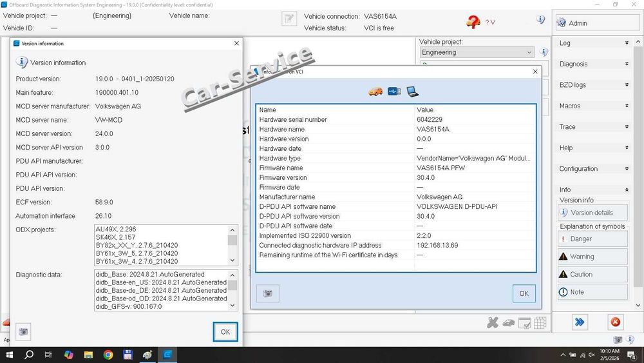The width and height of the screenshot is (644, 363).
Task: Select ODX project 'BY82x_XX_Y, 2.7.6_210420'
Action: point(137,246)
